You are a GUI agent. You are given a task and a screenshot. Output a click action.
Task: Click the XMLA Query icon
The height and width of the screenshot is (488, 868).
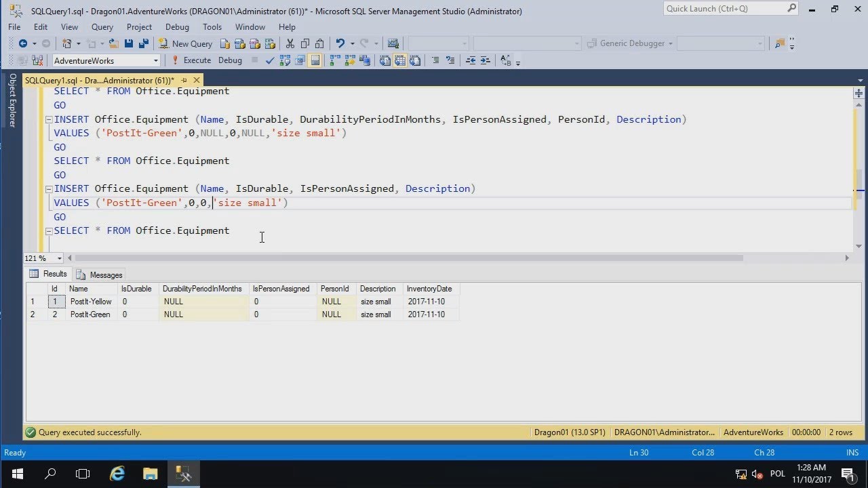tap(269, 43)
